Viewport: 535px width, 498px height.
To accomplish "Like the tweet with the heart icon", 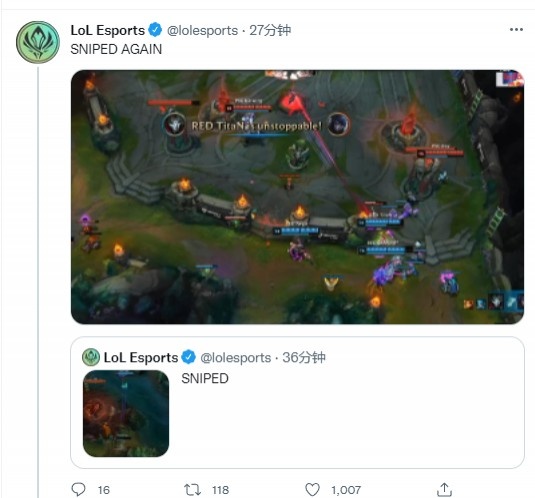I will pos(312,490).
